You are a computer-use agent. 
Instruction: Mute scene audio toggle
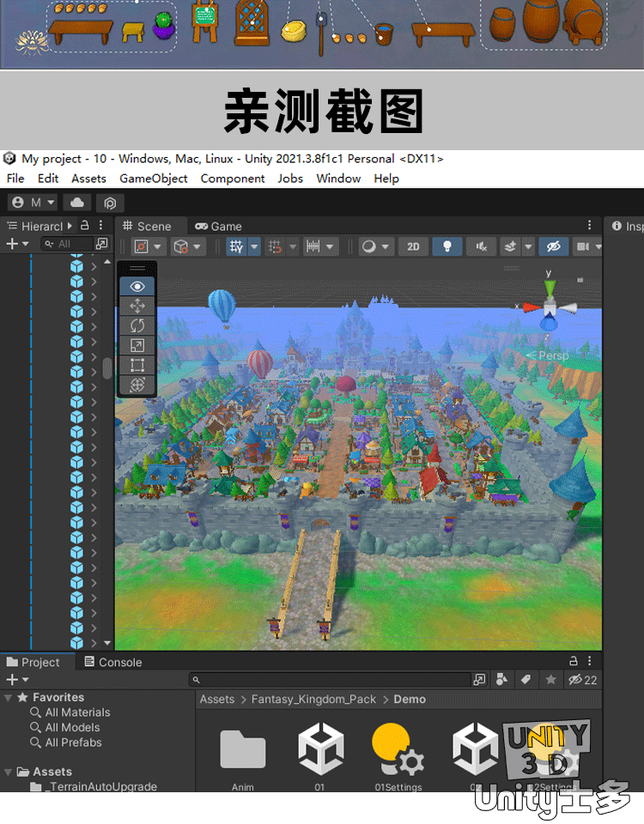(x=481, y=246)
